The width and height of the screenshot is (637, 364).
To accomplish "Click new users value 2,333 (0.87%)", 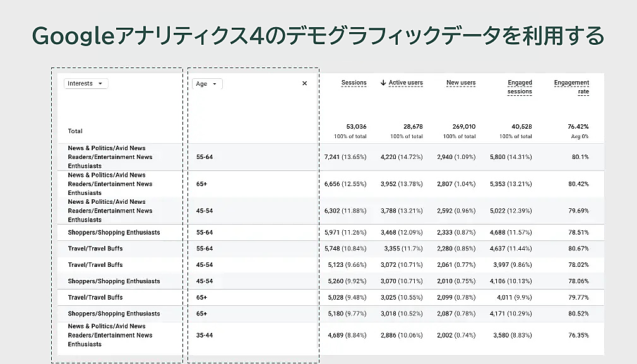I will pos(456,233).
